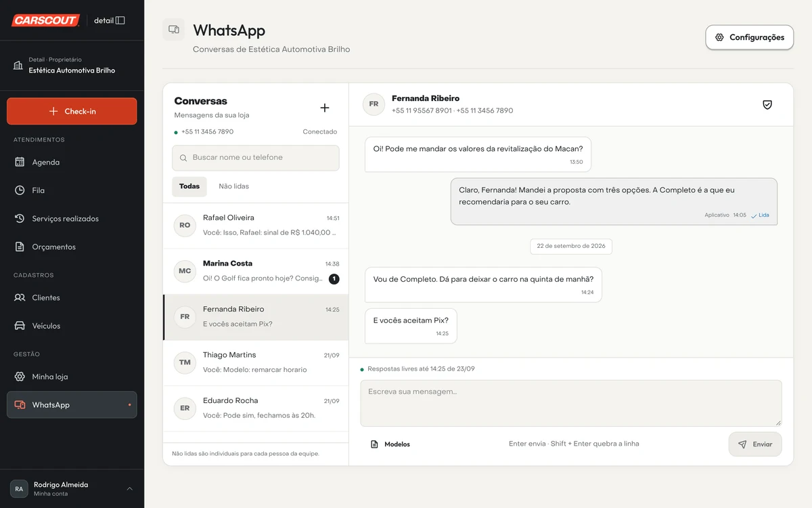Click Respostas livres até 14:25 notice
The image size is (812, 508).
point(421,369)
